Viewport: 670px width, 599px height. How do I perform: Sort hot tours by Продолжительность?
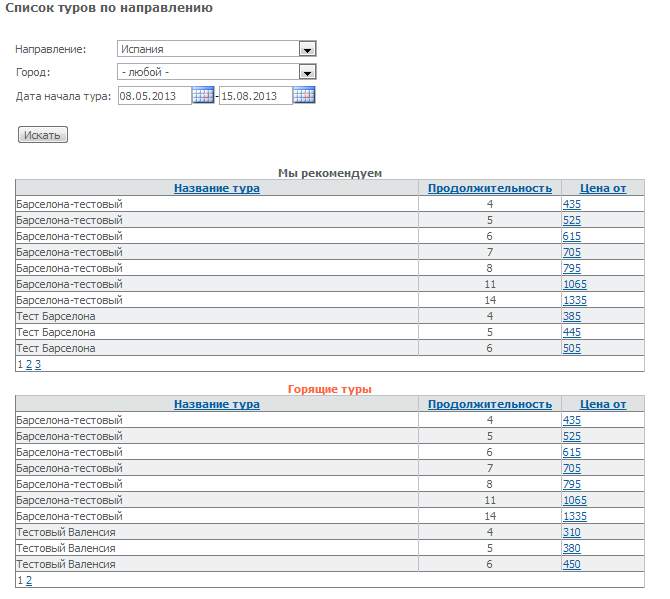click(489, 404)
